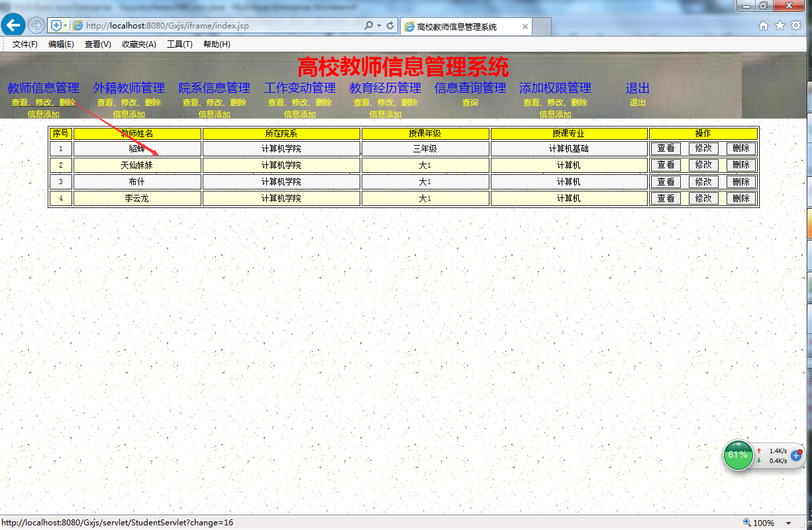The height and width of the screenshot is (530, 812).
Task: Click 修改 button for 天仙妹妹
Action: point(703,165)
